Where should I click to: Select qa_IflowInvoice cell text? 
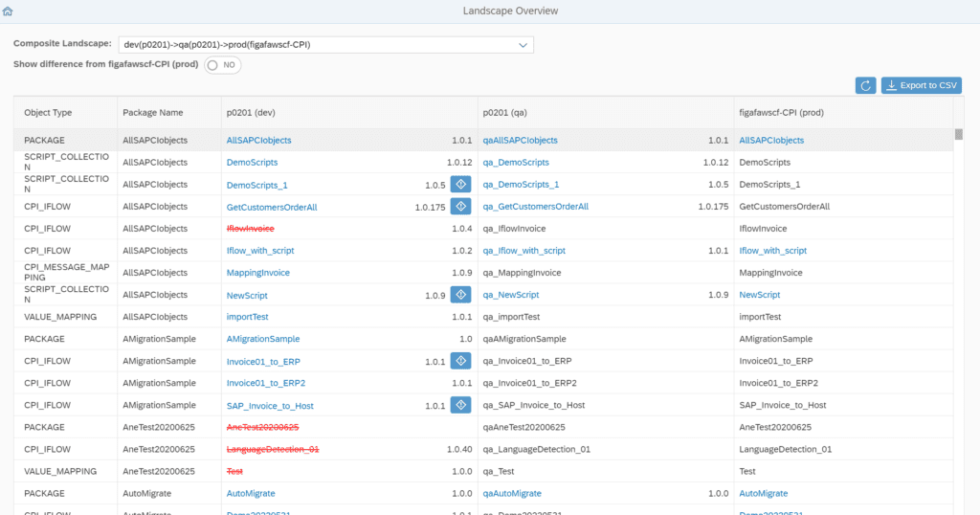point(514,228)
